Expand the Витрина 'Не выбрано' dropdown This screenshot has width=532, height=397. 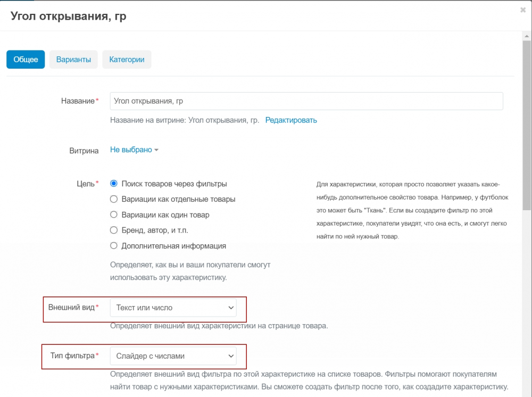click(131, 150)
